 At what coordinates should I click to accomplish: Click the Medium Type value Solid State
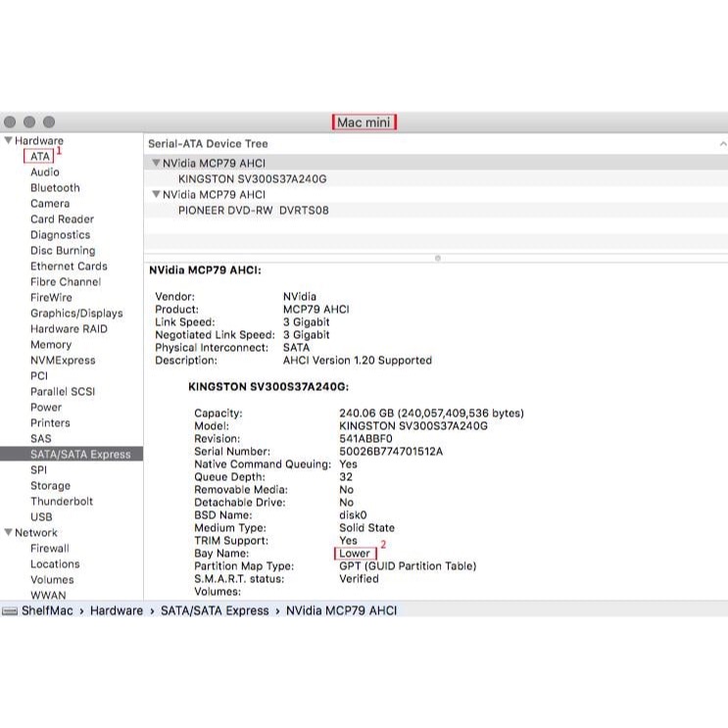click(x=366, y=528)
